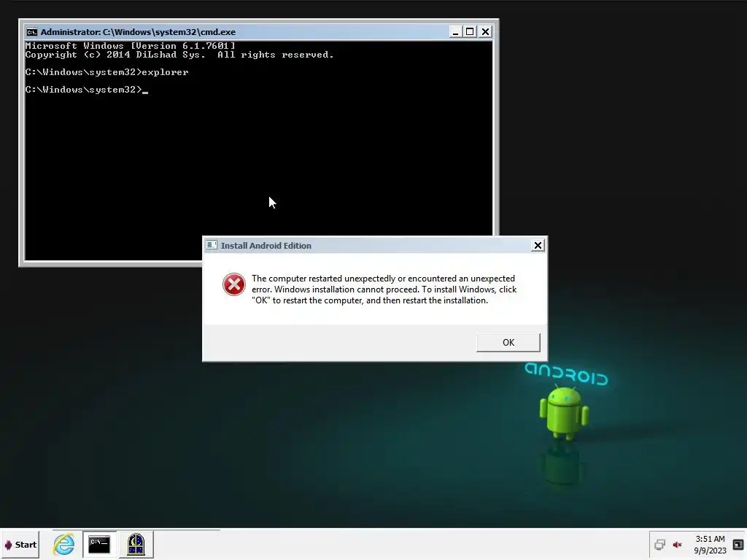Screen dimensions: 747x560
Task: Open the Start menu
Action: tap(20, 545)
